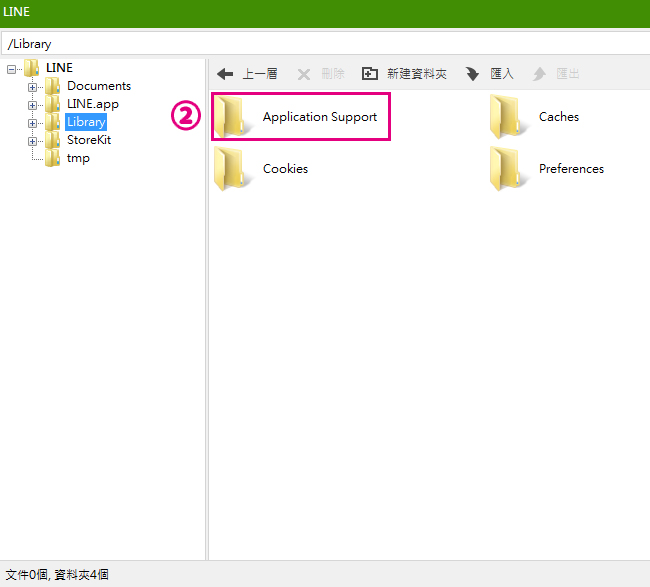Image resolution: width=650 pixels, height=587 pixels.
Task: Click the new folder plus icon
Action: (x=370, y=74)
